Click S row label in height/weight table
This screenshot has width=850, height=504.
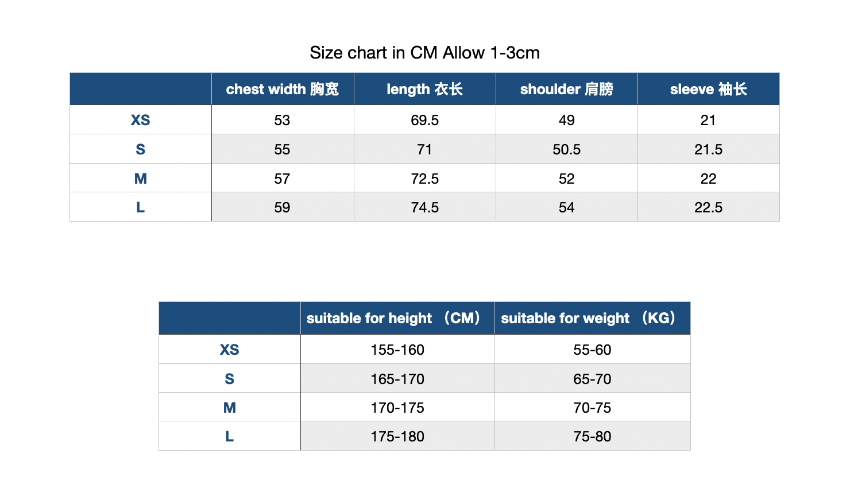pyautogui.click(x=229, y=379)
